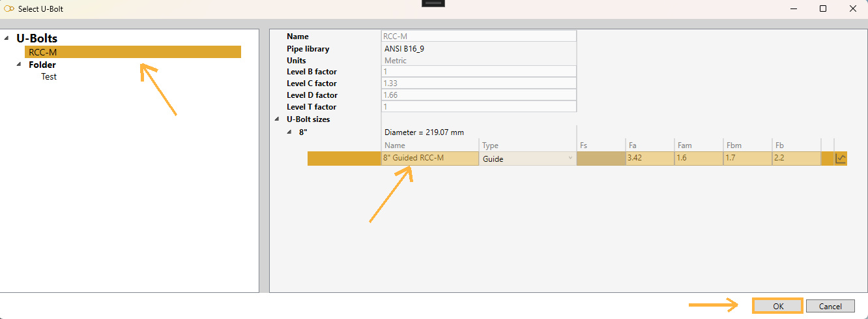
Task: Collapse the 8" size group
Action: pos(291,132)
